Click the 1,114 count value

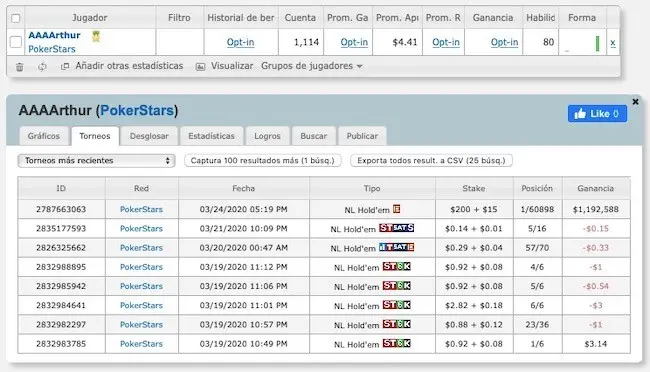click(x=306, y=42)
